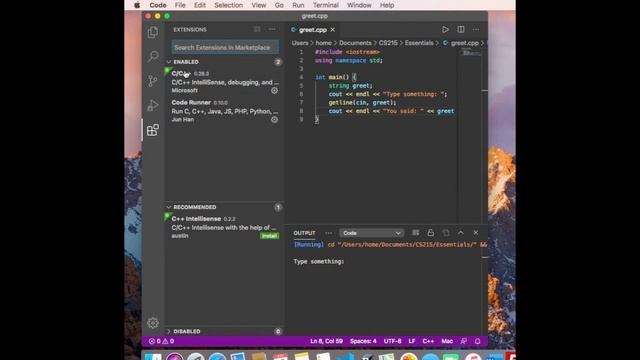Open the Source Control view
The height and width of the screenshot is (360, 640).
point(153,81)
